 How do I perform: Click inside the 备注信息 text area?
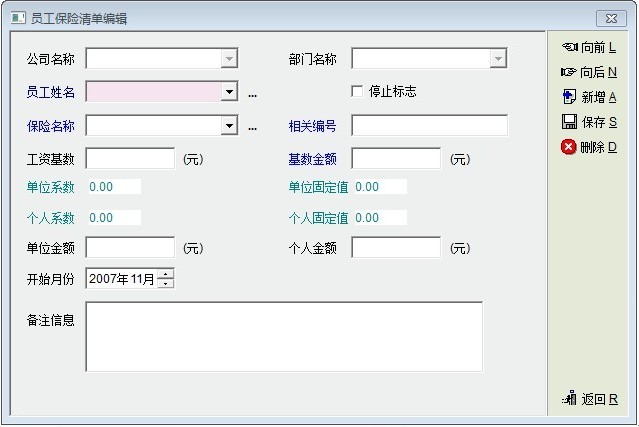(284, 336)
